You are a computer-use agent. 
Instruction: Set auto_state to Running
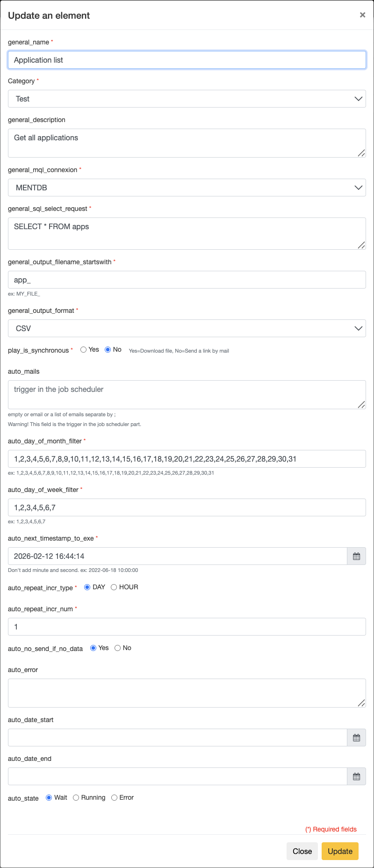(x=76, y=798)
